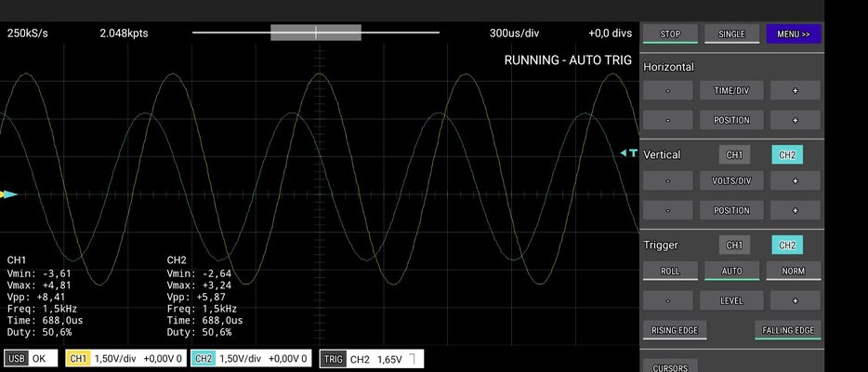Click CH2 Vpp: +5,87 measurement
868x372 pixels.
(196, 297)
